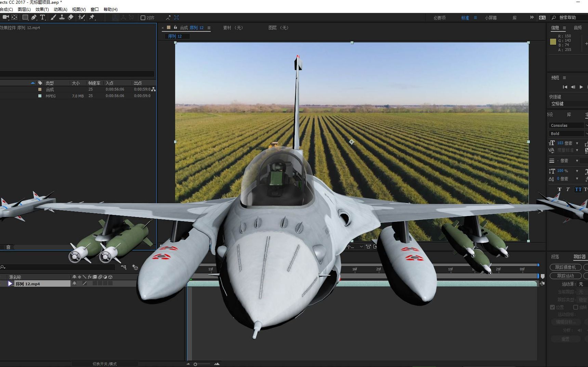
Task: Click the project flowchart icon beside 合成 row
Action: (x=153, y=89)
